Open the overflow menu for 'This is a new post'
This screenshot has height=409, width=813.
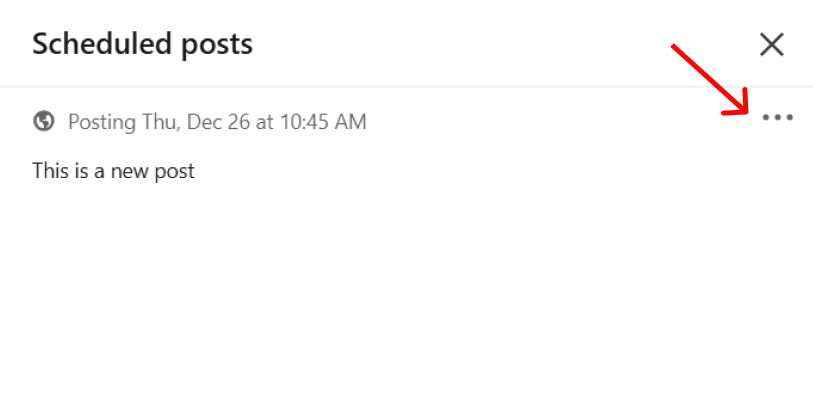coord(777,118)
